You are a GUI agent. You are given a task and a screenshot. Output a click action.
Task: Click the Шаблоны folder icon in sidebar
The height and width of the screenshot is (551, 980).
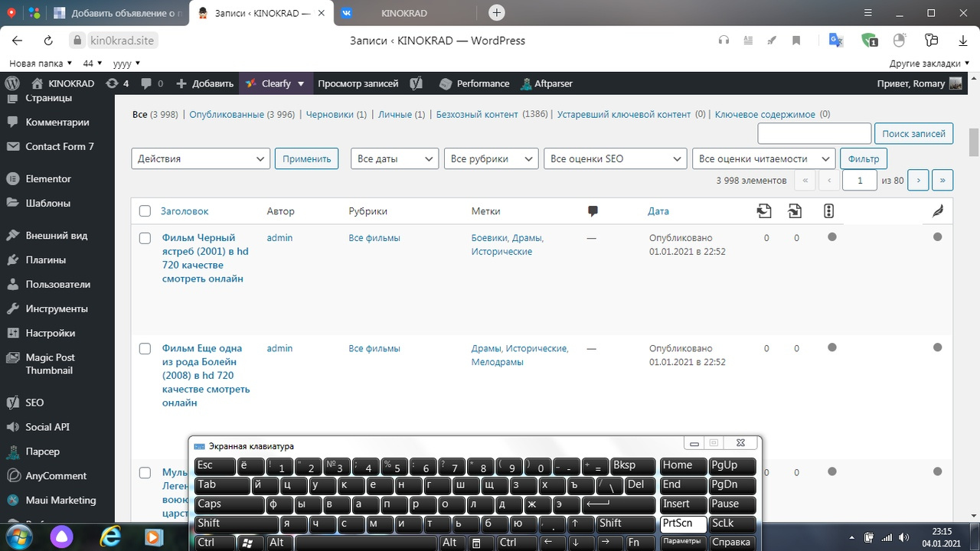click(12, 203)
